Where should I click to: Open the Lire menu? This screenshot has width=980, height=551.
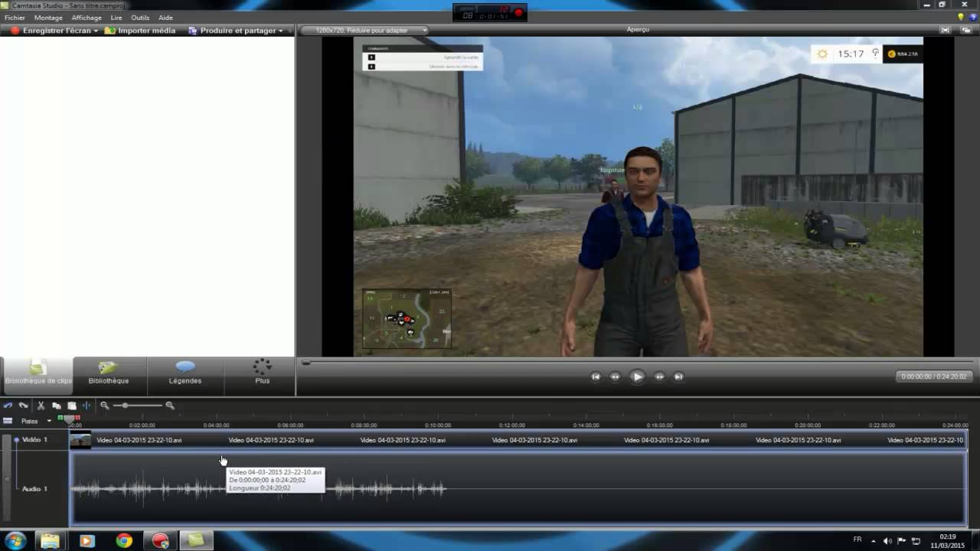[116, 18]
